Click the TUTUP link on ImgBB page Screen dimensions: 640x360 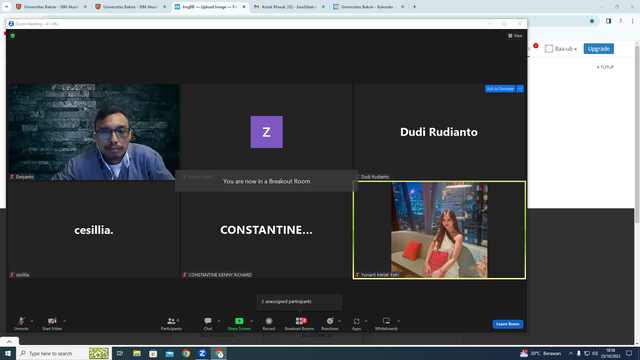click(605, 67)
